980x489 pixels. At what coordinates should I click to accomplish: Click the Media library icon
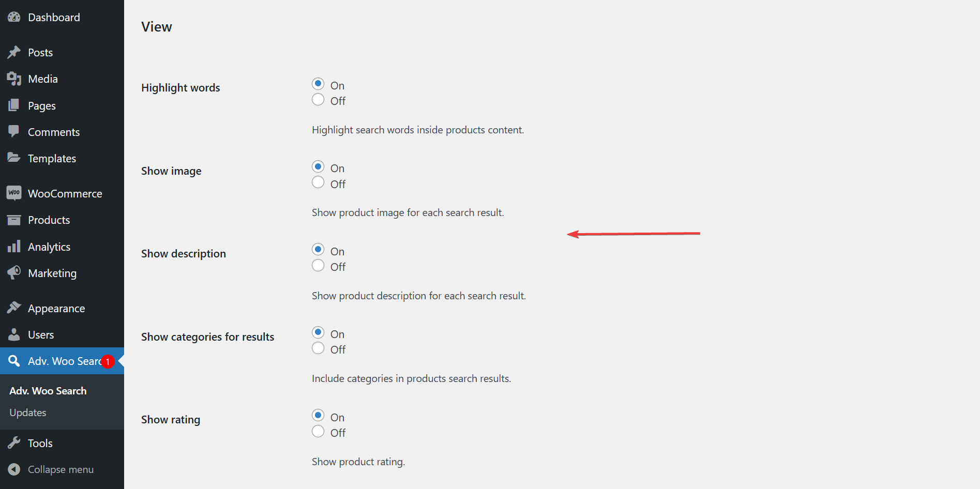[x=14, y=79]
